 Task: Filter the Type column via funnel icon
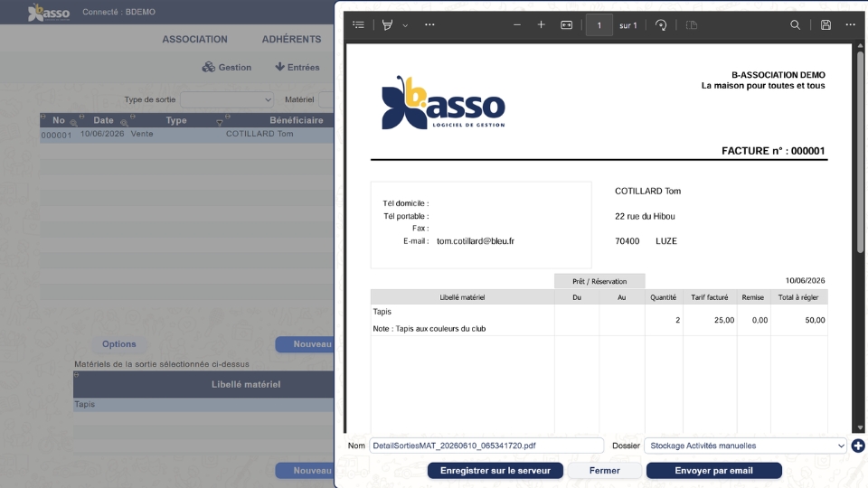(219, 123)
